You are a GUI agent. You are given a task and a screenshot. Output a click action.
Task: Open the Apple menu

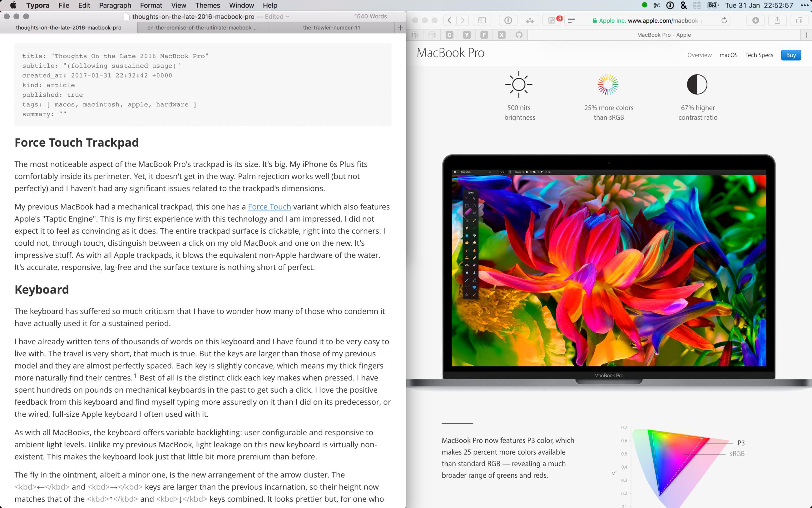[x=13, y=5]
